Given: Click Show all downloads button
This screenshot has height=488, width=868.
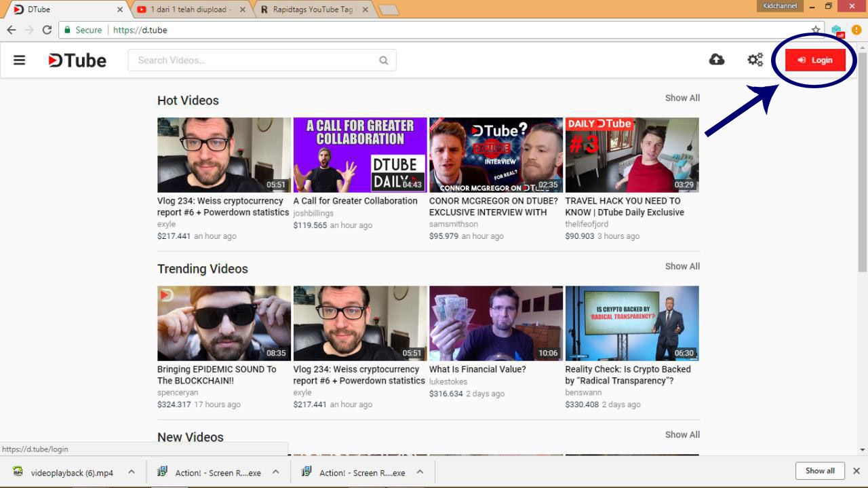Looking at the screenshot, I should pos(820,471).
